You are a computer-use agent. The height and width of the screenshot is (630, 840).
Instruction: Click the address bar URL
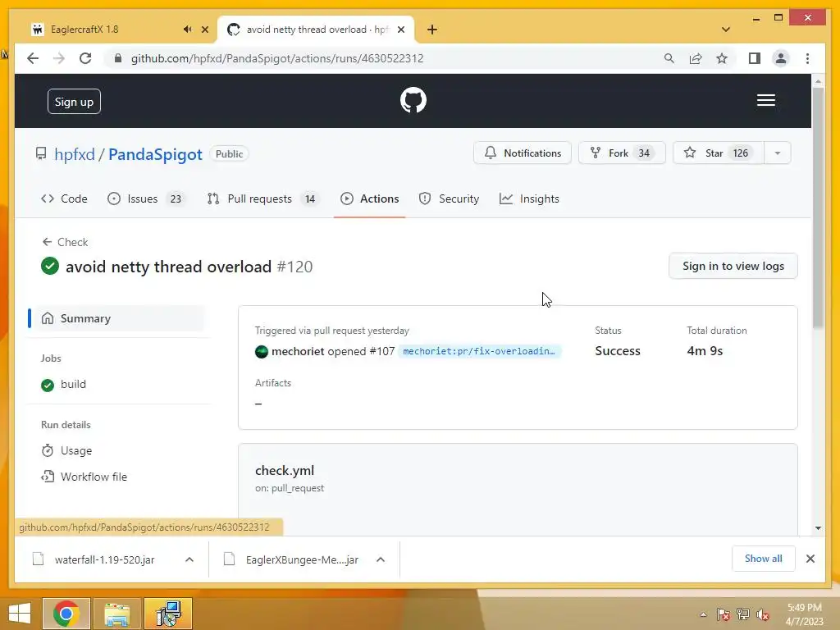click(277, 58)
